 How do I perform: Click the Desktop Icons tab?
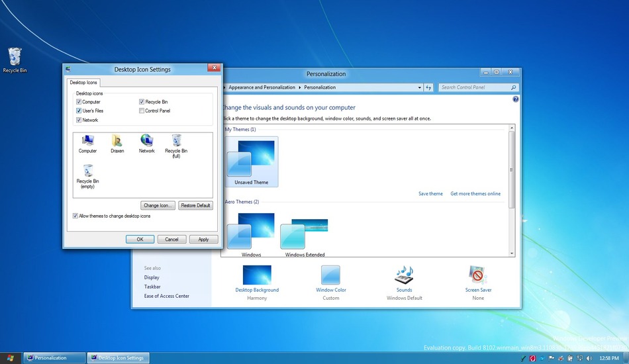(x=83, y=83)
